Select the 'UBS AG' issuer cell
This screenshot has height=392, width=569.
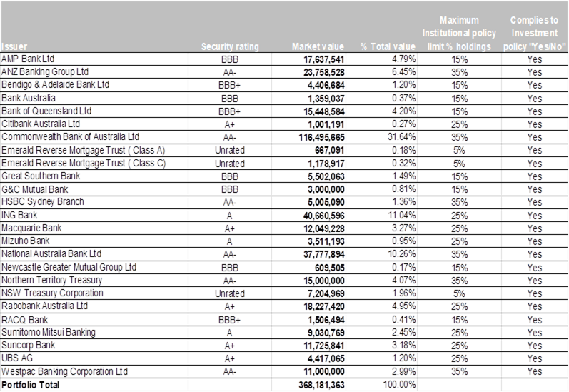click(16, 358)
